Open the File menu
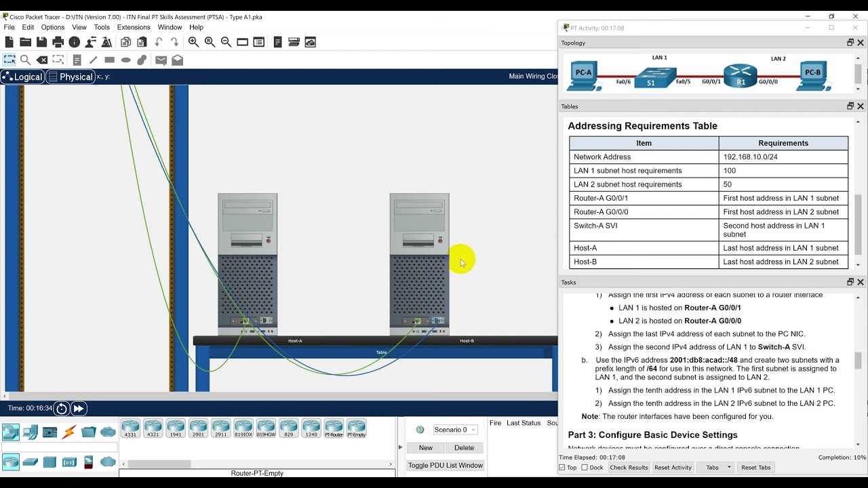The width and height of the screenshot is (868, 488). [9, 27]
